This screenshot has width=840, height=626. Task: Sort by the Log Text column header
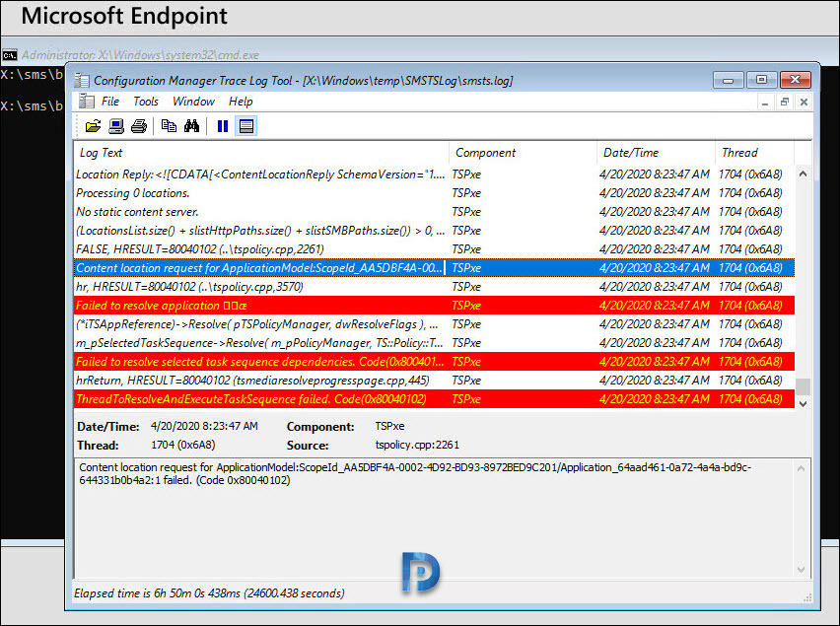(x=261, y=153)
